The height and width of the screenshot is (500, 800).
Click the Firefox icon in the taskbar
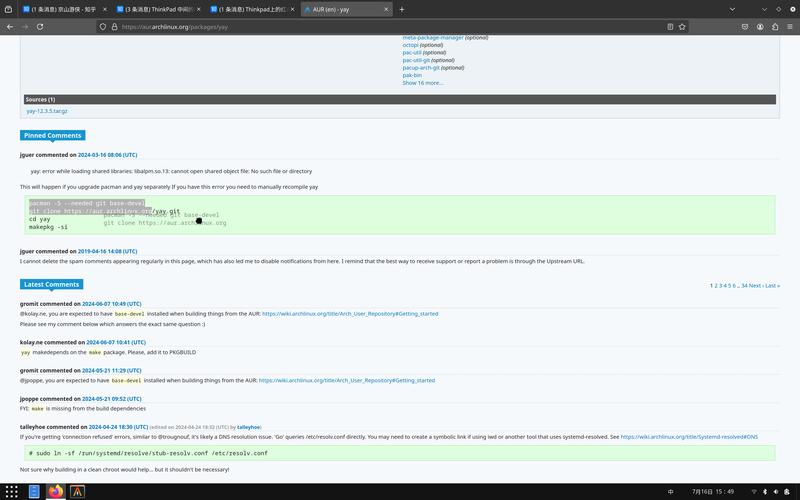point(56,491)
